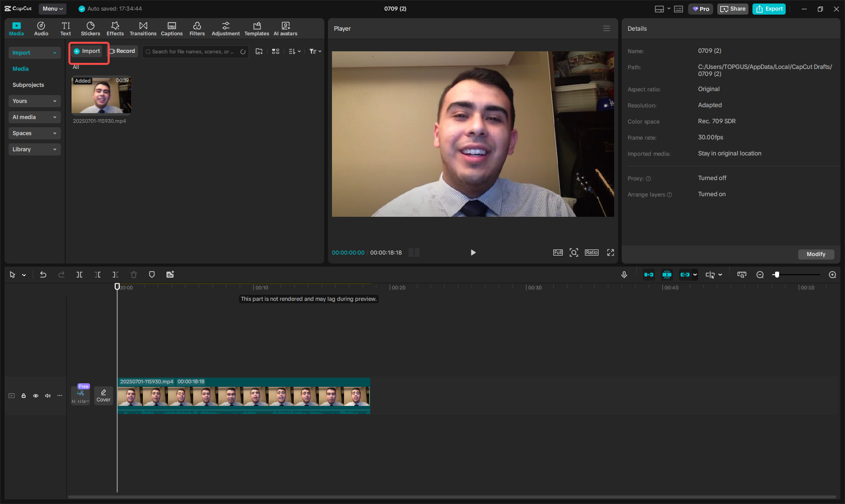Open the Transitions panel
This screenshot has width=845, height=504.
143,28
